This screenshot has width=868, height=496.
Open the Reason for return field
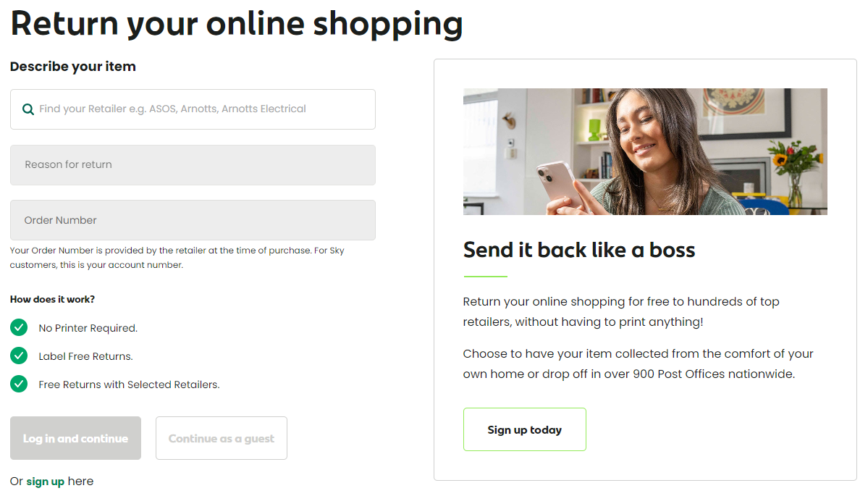click(193, 165)
